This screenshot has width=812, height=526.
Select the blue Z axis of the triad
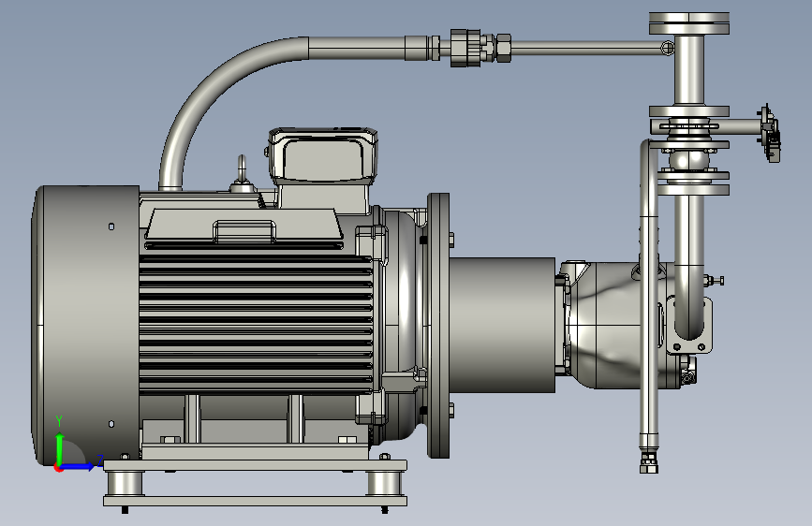(x=79, y=466)
